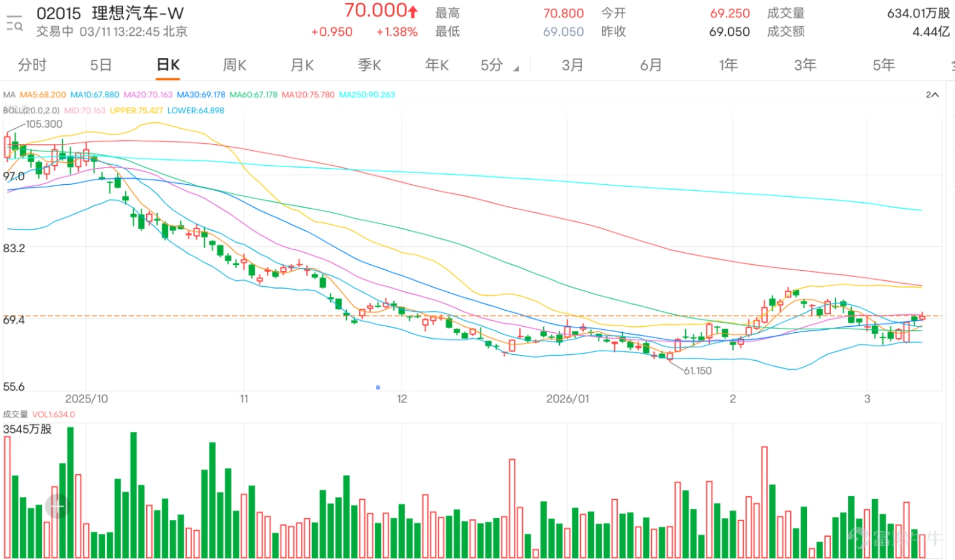Image resolution: width=955 pixels, height=560 pixels.
Task: Click the +1.38% percent change
Action: tap(397, 32)
